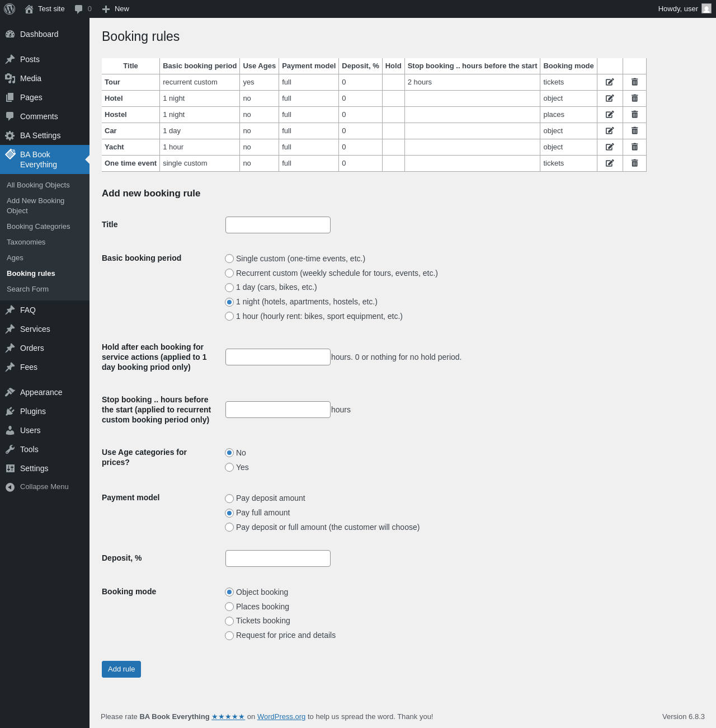Click the Appearance brush icon
716x728 pixels.
point(10,392)
